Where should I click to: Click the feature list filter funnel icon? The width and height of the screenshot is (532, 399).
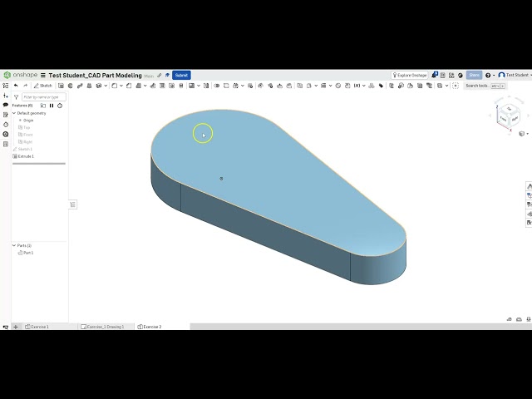(16, 97)
